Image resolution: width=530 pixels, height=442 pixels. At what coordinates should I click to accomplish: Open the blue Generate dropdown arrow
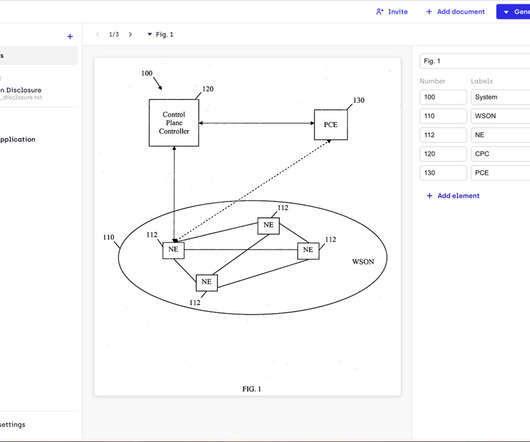click(x=506, y=12)
